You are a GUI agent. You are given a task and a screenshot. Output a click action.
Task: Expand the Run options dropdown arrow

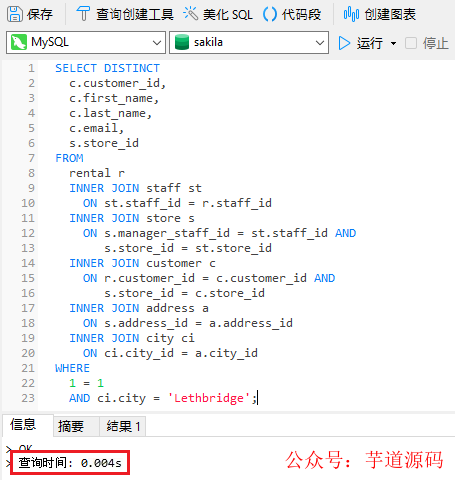393,43
